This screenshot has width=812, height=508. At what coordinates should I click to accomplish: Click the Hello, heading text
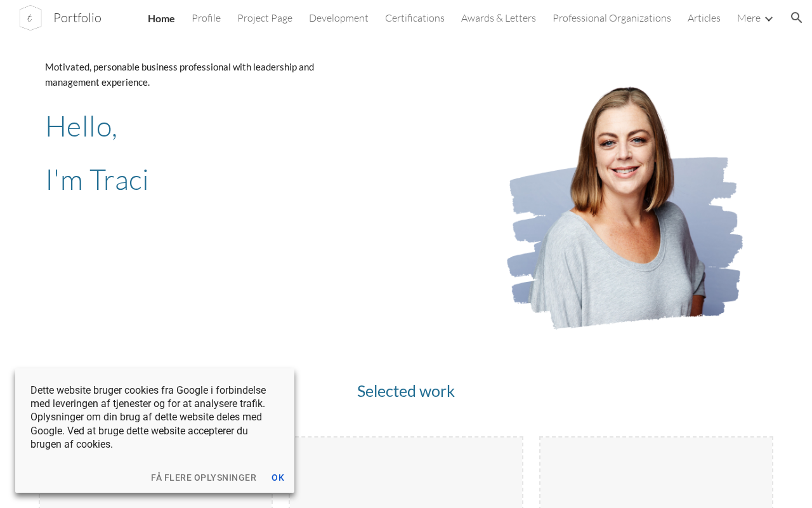click(x=81, y=126)
